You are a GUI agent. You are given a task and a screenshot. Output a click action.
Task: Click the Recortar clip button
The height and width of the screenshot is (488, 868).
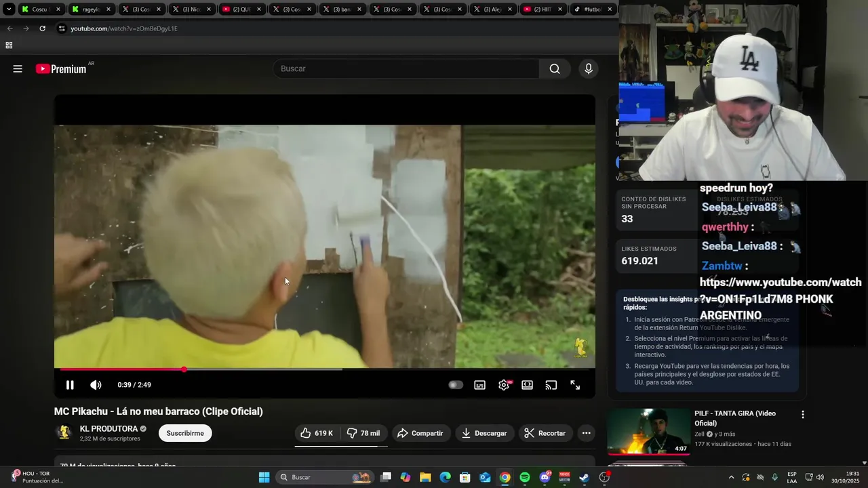tap(545, 433)
